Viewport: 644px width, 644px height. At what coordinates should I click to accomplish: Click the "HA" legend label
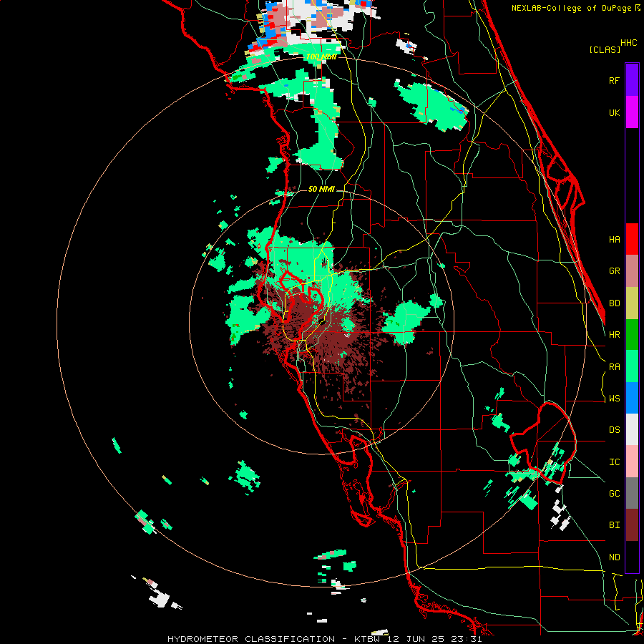point(614,239)
